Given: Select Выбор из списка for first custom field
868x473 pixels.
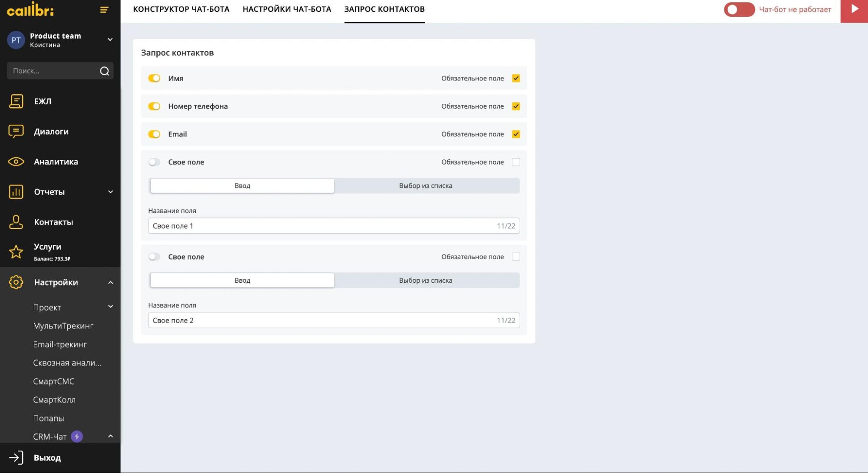Looking at the screenshot, I should (x=426, y=186).
